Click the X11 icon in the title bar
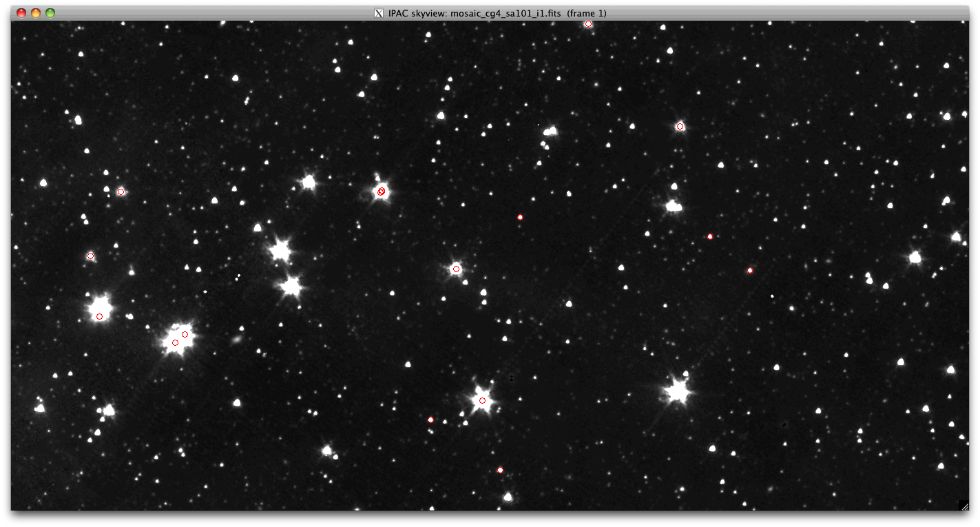Viewport: 980px width, 527px height. pyautogui.click(x=378, y=13)
